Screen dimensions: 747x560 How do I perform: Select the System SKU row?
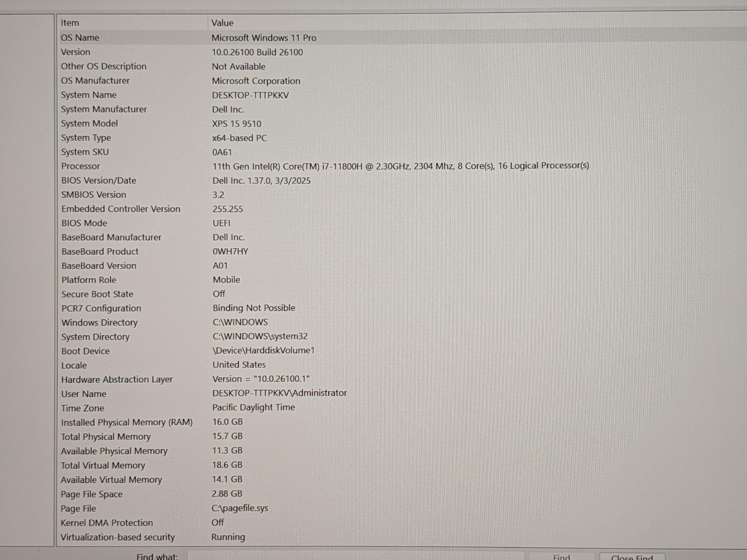(x=402, y=152)
